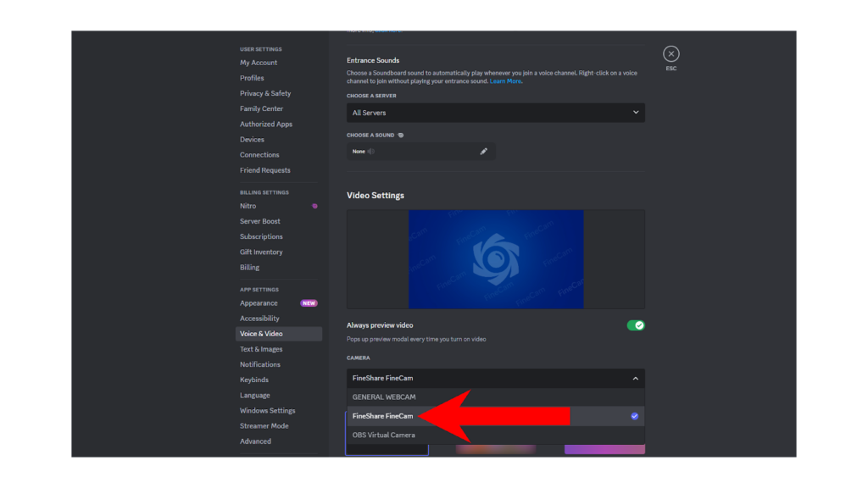868x488 pixels.
Task: Choose OBS Virtual Camera option
Action: pyautogui.click(x=495, y=435)
